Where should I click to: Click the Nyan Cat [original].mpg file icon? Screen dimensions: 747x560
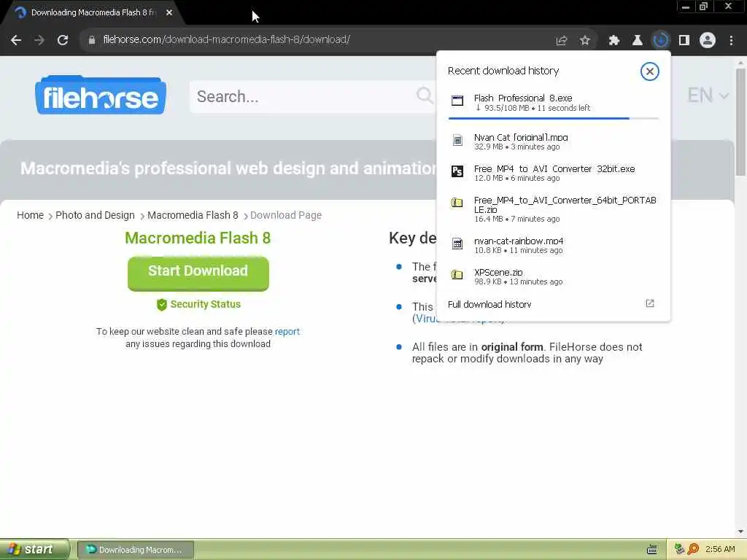pyautogui.click(x=457, y=140)
